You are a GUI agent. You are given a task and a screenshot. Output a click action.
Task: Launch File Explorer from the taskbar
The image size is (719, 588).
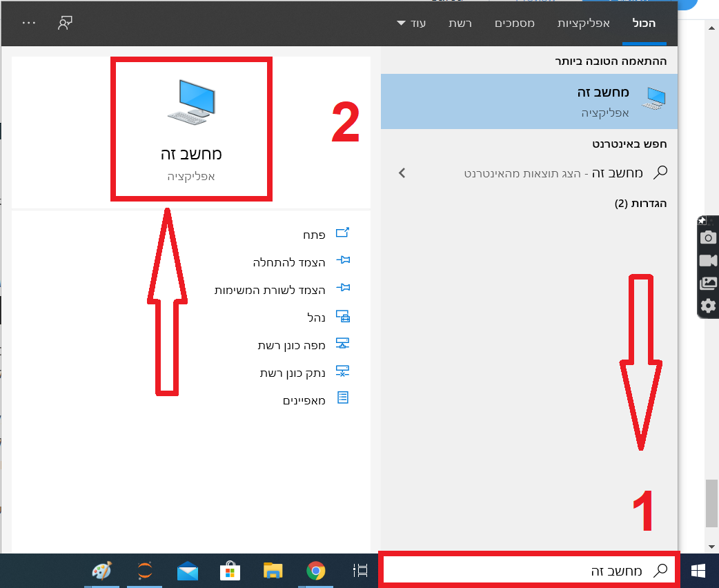[273, 570]
